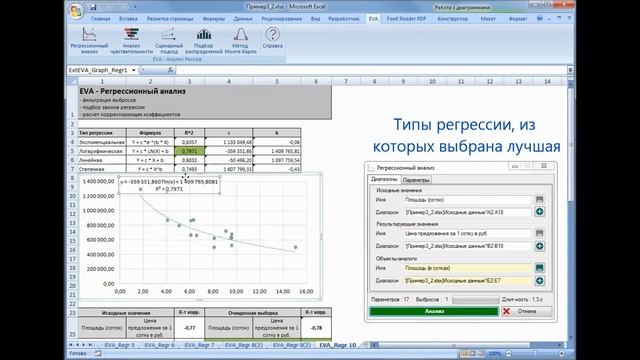640x360 pixels.
Task: Go to last sheet tab arrow
Action: [90, 345]
